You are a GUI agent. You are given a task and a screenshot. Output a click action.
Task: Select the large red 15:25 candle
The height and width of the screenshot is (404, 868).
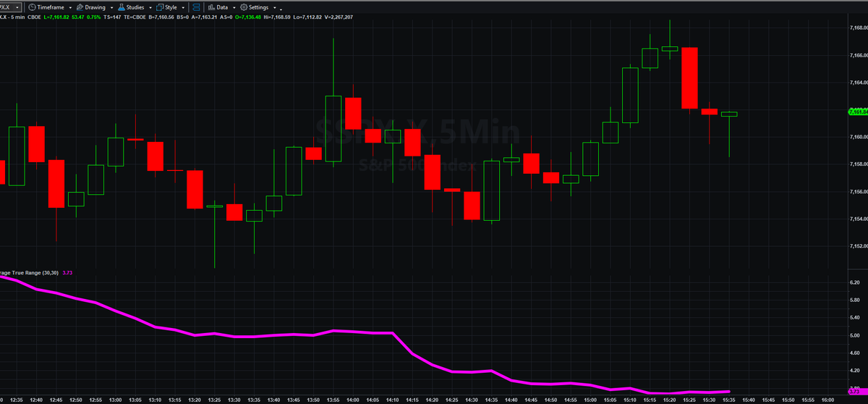689,77
